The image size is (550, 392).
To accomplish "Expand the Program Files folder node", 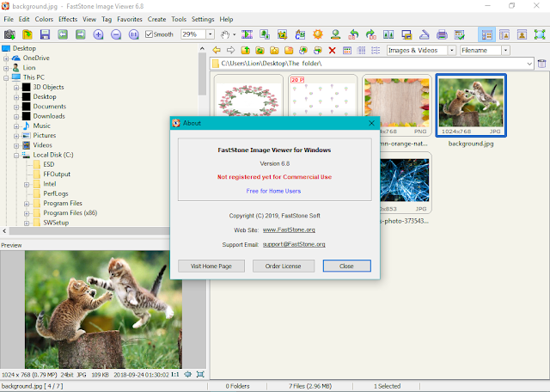I will coord(27,204).
